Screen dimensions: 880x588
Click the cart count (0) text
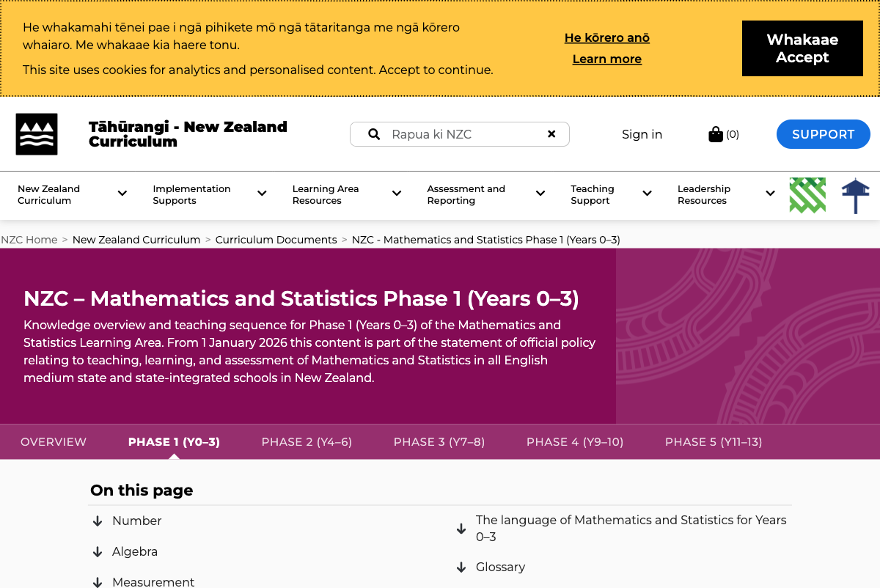pyautogui.click(x=733, y=134)
